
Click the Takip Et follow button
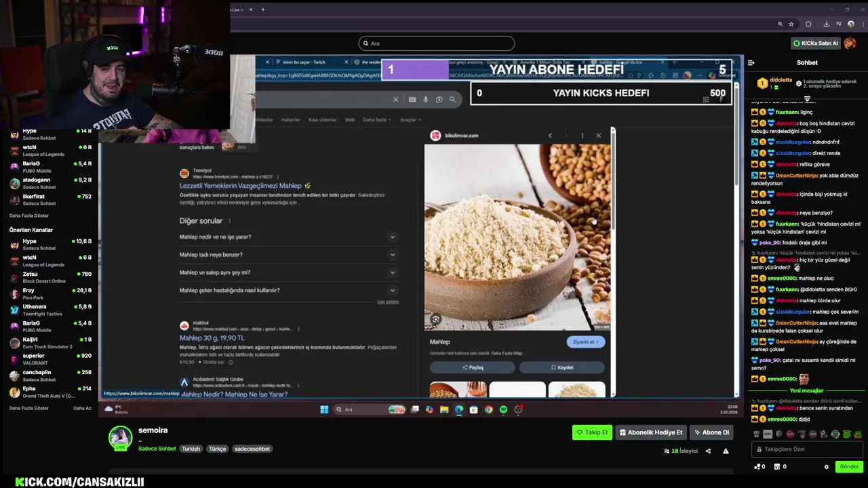(592, 432)
